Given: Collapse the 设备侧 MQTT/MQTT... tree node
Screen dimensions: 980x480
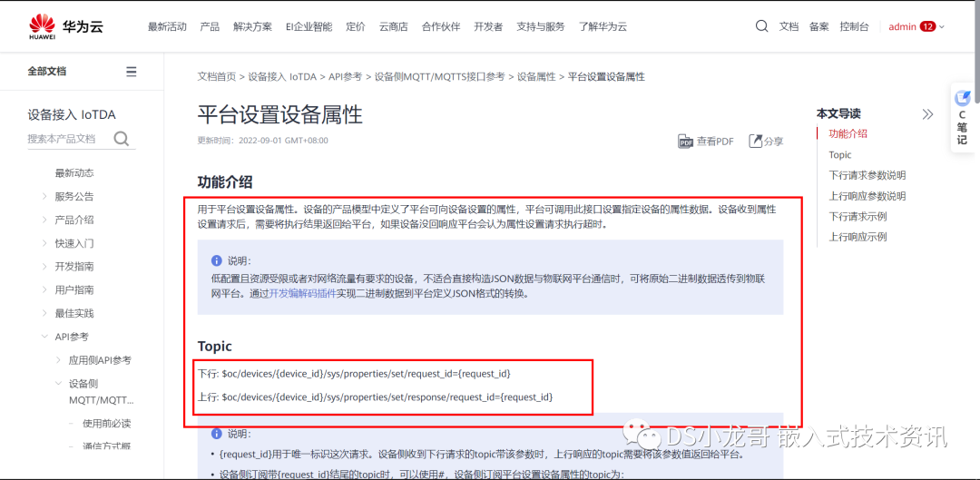Looking at the screenshot, I should pos(58,383).
